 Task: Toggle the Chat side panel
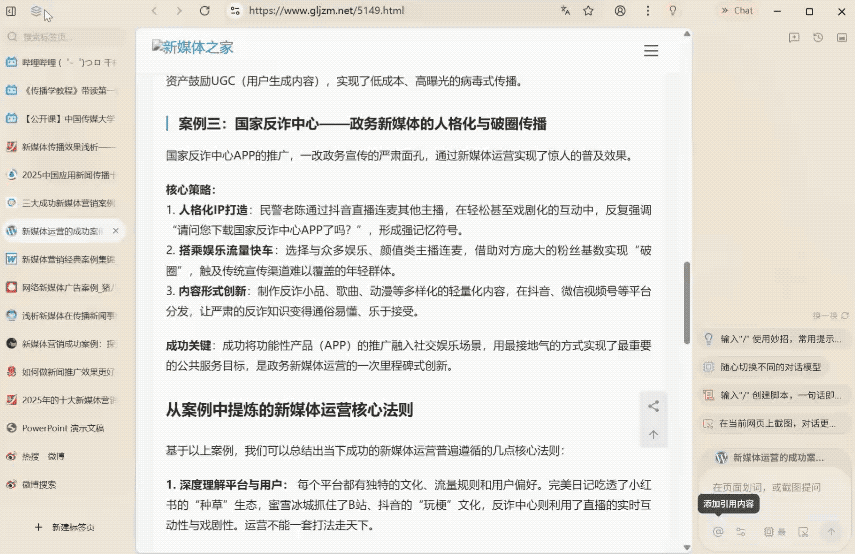pyautogui.click(x=737, y=11)
